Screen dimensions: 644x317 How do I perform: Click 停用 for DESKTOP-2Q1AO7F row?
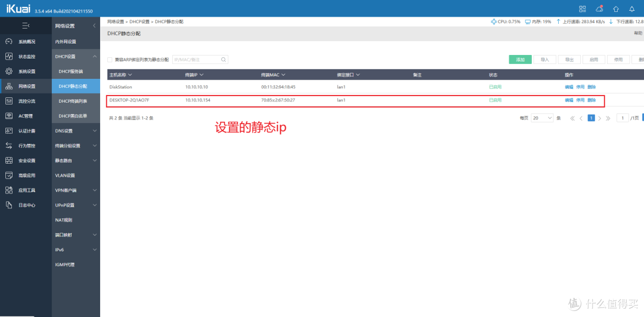point(580,100)
